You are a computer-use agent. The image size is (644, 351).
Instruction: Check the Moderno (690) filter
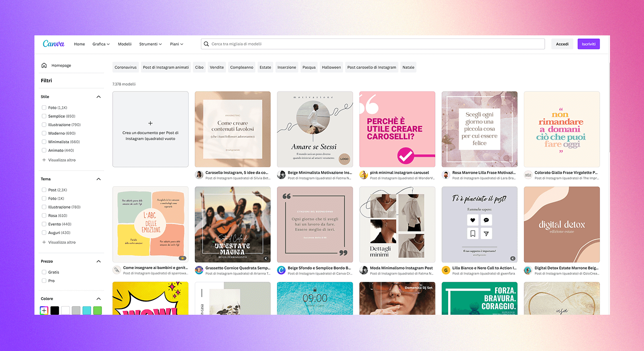tap(44, 133)
